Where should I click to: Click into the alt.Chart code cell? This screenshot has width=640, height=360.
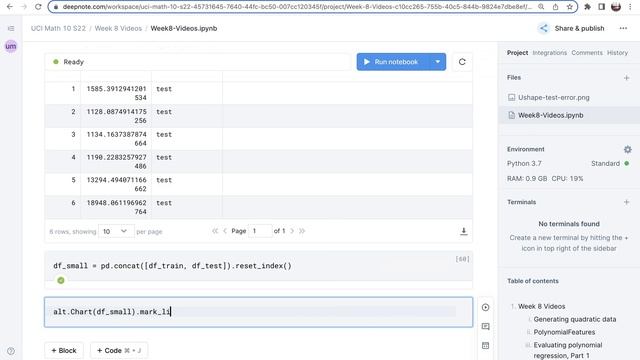click(x=258, y=312)
